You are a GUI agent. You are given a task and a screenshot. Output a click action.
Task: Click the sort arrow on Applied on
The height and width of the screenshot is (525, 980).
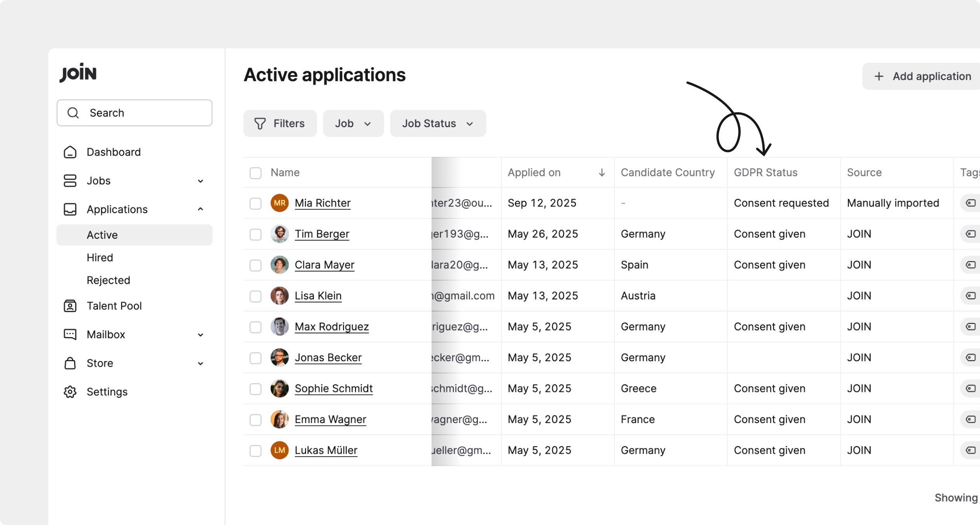click(602, 173)
